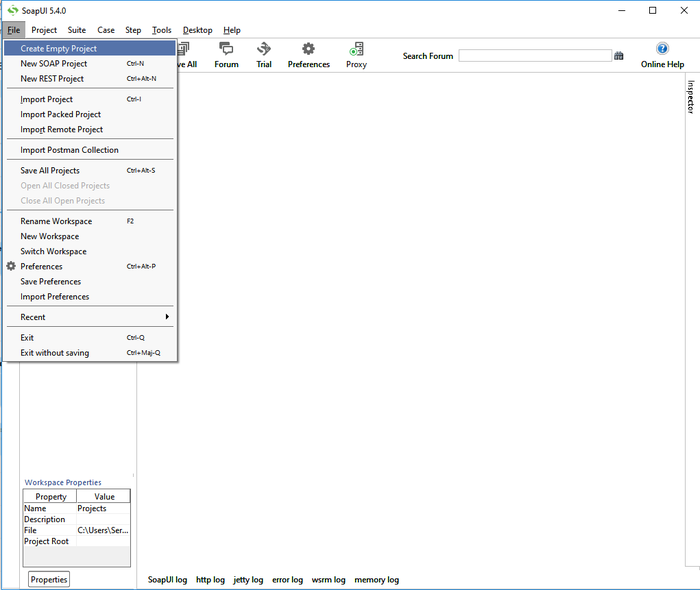The width and height of the screenshot is (700, 590).
Task: Open the memory log tab
Action: (376, 579)
